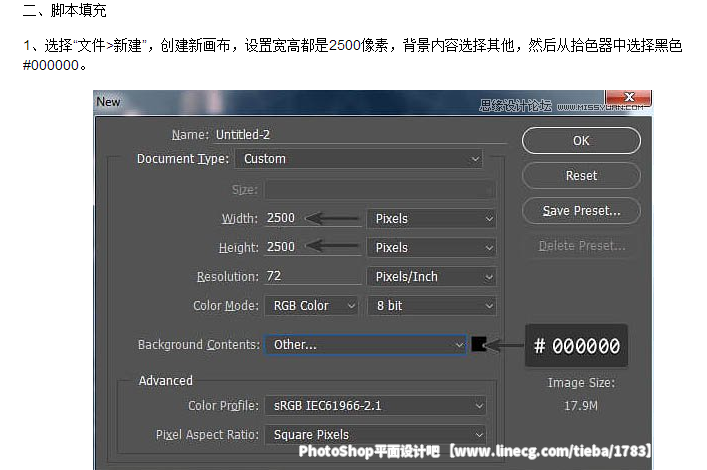Open the Pixel Aspect Ratio dropdown
The height and width of the screenshot is (470, 707).
[376, 435]
